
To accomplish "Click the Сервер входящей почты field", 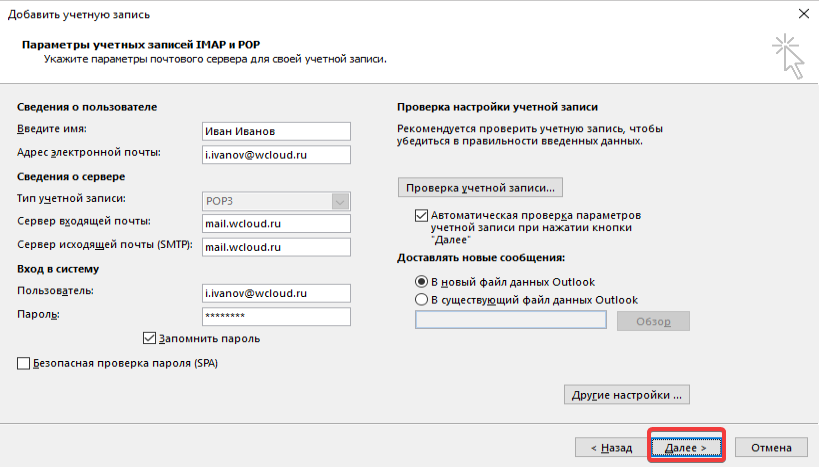I will [x=275, y=223].
